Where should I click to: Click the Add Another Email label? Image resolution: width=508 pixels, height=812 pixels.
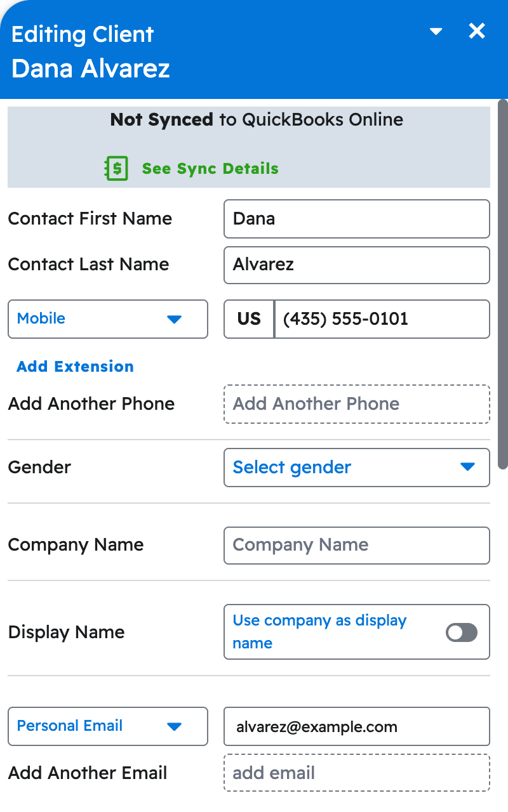(x=88, y=773)
